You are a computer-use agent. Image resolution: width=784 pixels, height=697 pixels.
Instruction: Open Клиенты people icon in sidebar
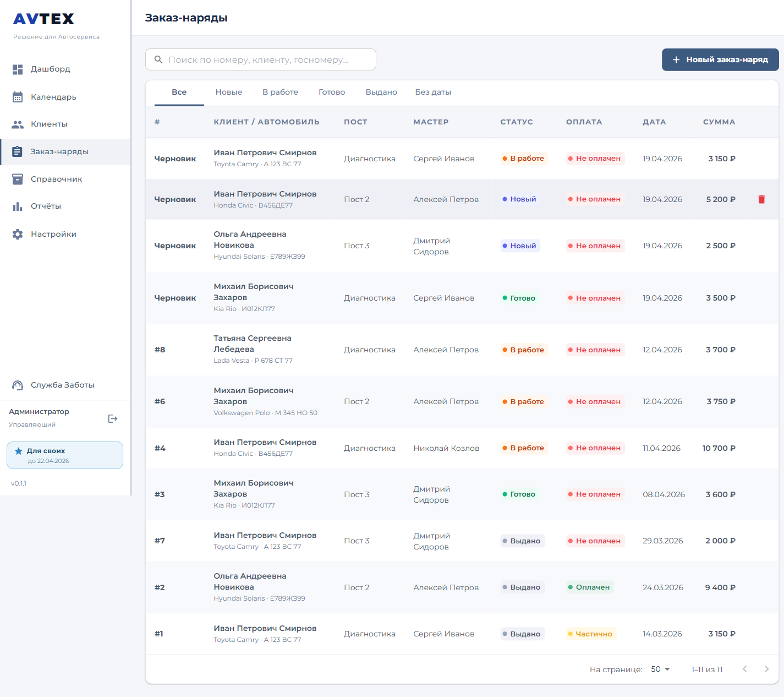18,124
